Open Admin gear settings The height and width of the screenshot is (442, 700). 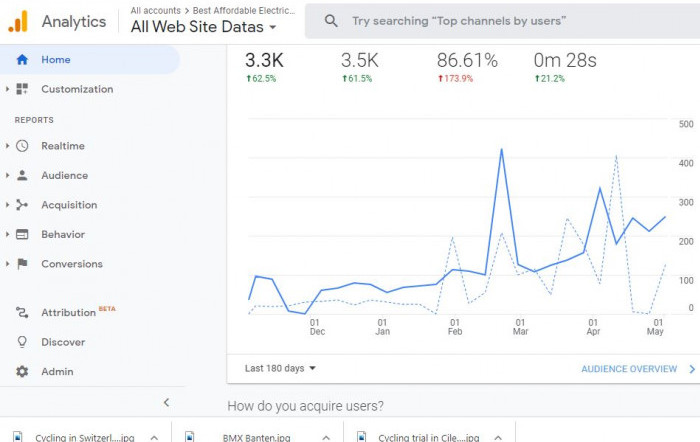[x=22, y=372]
